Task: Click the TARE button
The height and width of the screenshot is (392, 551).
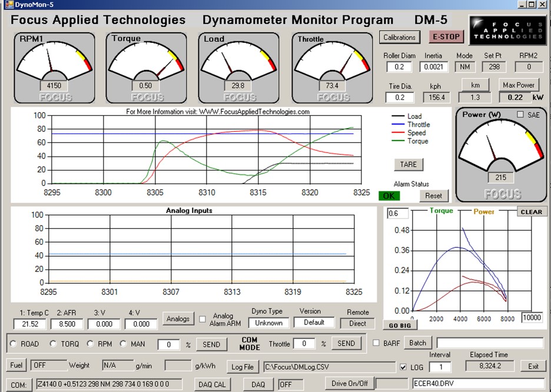Action: tap(409, 164)
